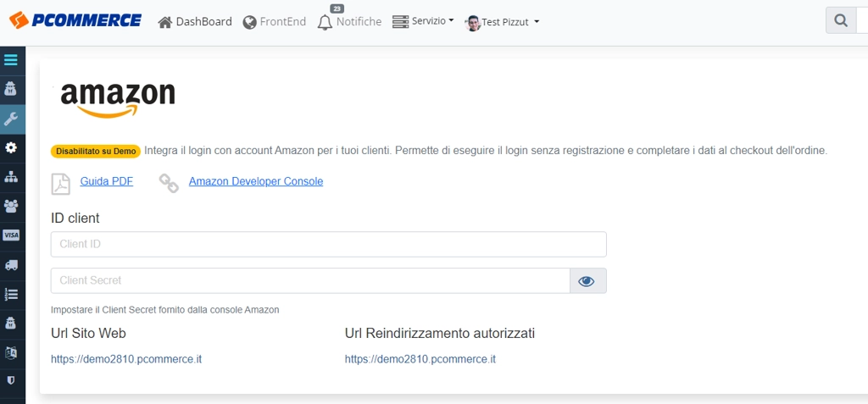This screenshot has height=404, width=868.
Task: Click 'Impostare il Client Secret' hint text
Action: click(x=165, y=310)
